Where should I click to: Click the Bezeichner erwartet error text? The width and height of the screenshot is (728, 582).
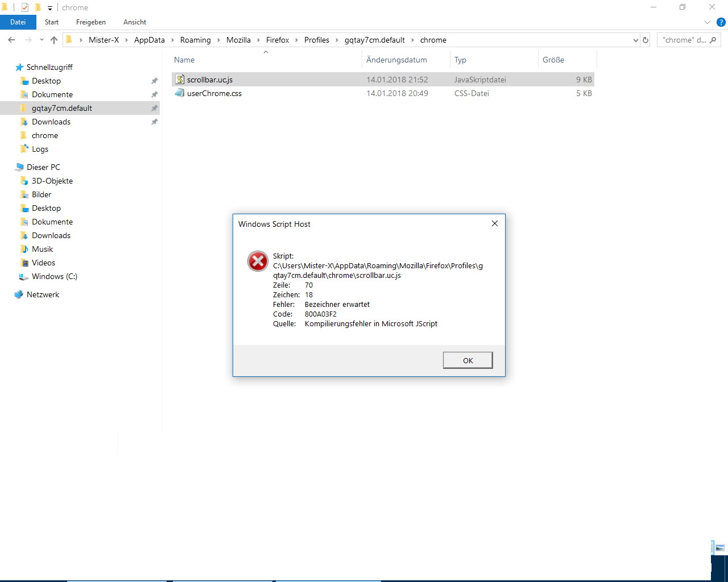(337, 304)
